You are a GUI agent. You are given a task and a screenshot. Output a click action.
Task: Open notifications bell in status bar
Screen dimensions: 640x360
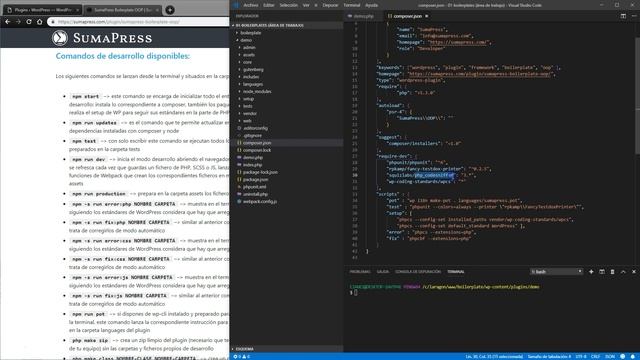[633, 356]
